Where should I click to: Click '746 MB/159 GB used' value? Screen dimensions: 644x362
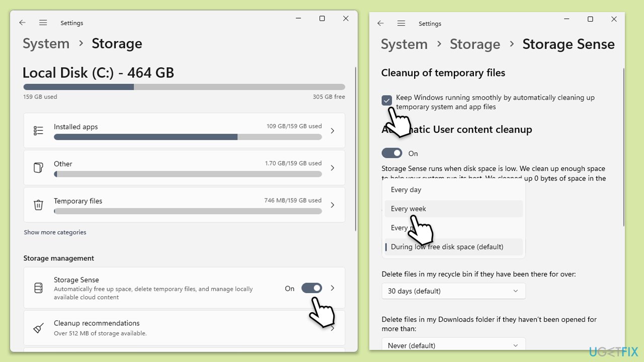pos(293,201)
